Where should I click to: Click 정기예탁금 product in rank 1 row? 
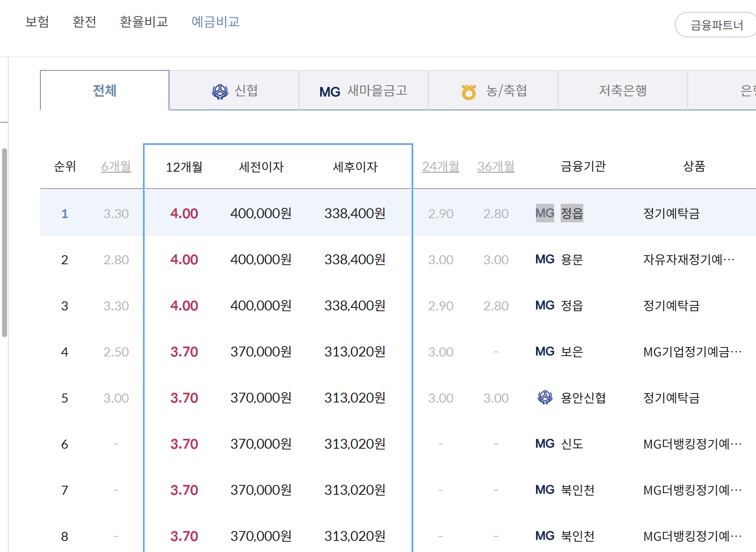pos(672,213)
